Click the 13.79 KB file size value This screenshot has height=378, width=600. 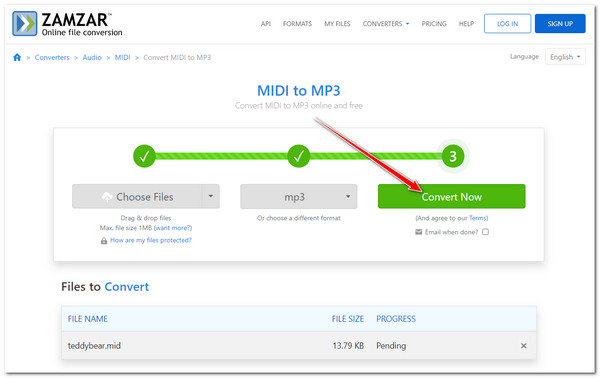tap(348, 346)
